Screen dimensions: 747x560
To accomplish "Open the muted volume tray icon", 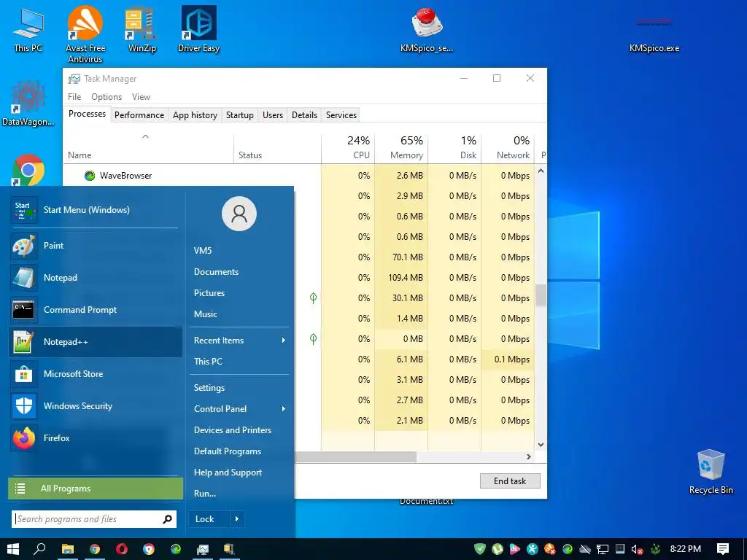I will (x=638, y=549).
